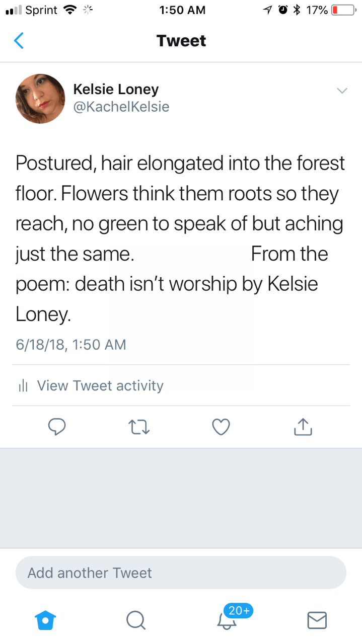Open the Search tab magnifier
362x644 pixels.
point(135,620)
